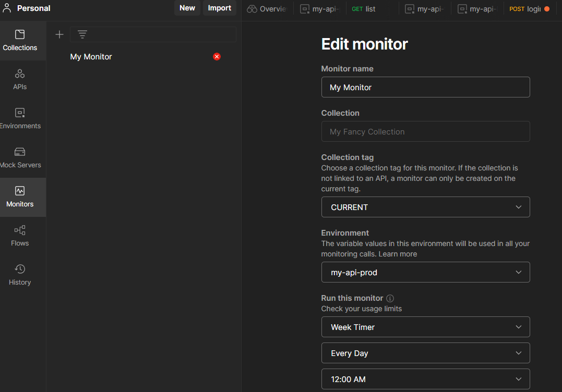This screenshot has width=562, height=392.
Task: Click the My Fancy Collection field
Action: (425, 131)
